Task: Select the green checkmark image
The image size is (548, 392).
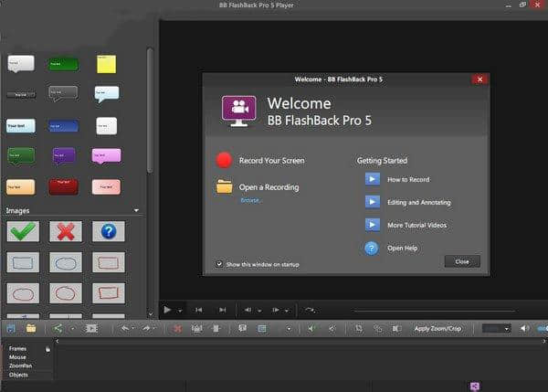Action: [x=21, y=231]
